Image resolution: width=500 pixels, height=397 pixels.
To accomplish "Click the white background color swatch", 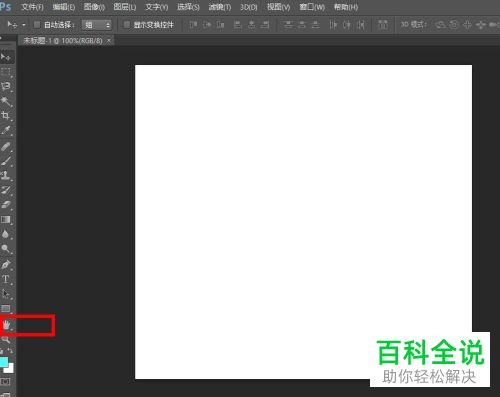I will point(10,369).
